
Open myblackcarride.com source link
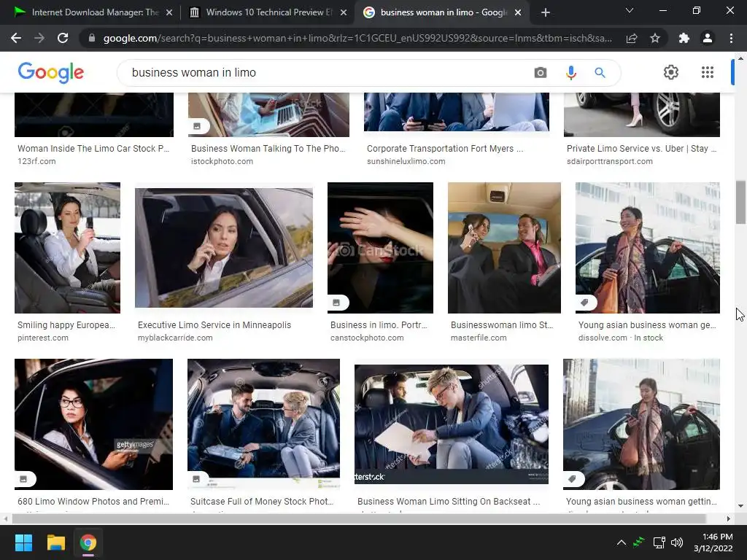[x=175, y=338]
